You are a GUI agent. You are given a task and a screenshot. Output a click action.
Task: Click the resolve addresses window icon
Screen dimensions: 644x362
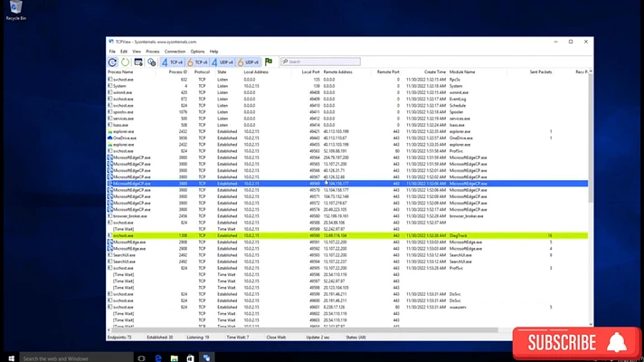pos(138,62)
